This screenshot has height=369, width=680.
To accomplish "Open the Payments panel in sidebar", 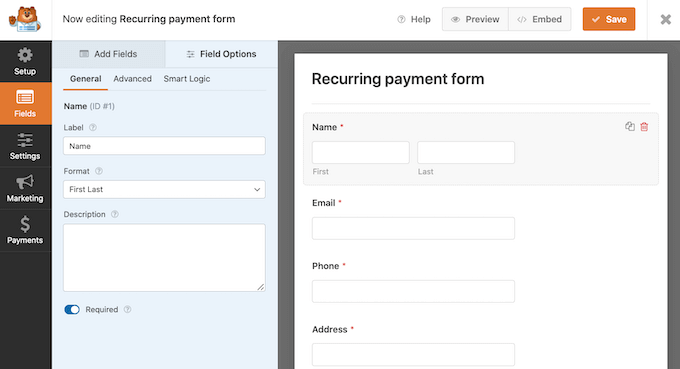I will (25, 230).
